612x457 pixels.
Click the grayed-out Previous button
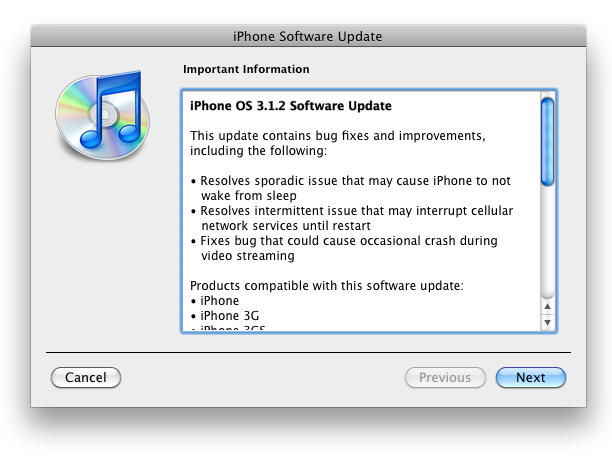[x=445, y=377]
